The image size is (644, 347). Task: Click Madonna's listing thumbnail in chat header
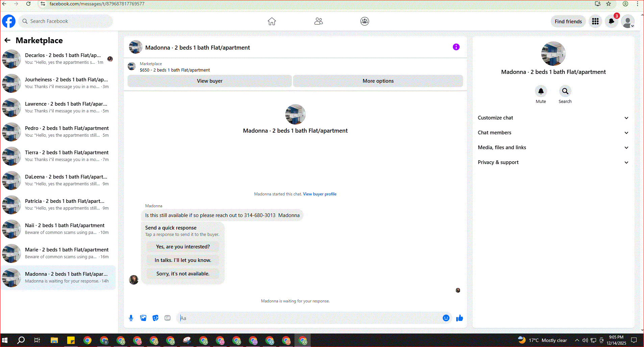136,47
